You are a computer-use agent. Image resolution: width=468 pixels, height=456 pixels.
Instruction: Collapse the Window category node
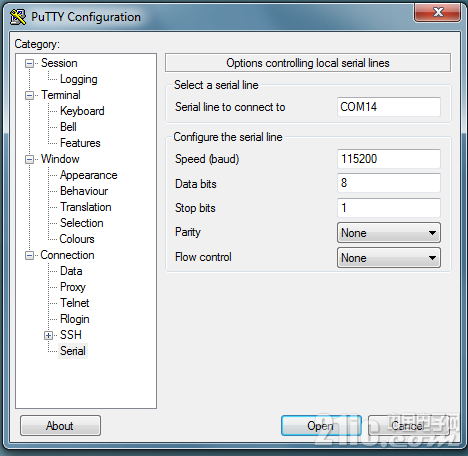click(x=30, y=159)
